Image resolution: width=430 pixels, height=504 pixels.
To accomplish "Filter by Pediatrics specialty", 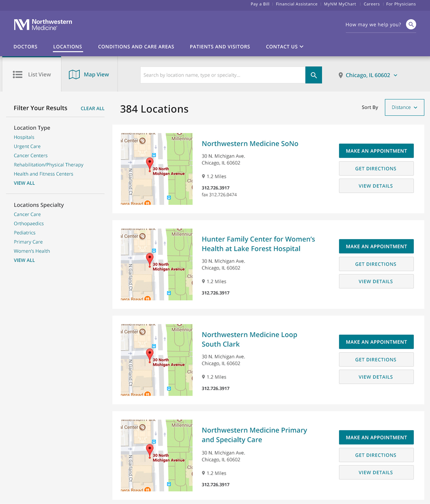I will [24, 233].
